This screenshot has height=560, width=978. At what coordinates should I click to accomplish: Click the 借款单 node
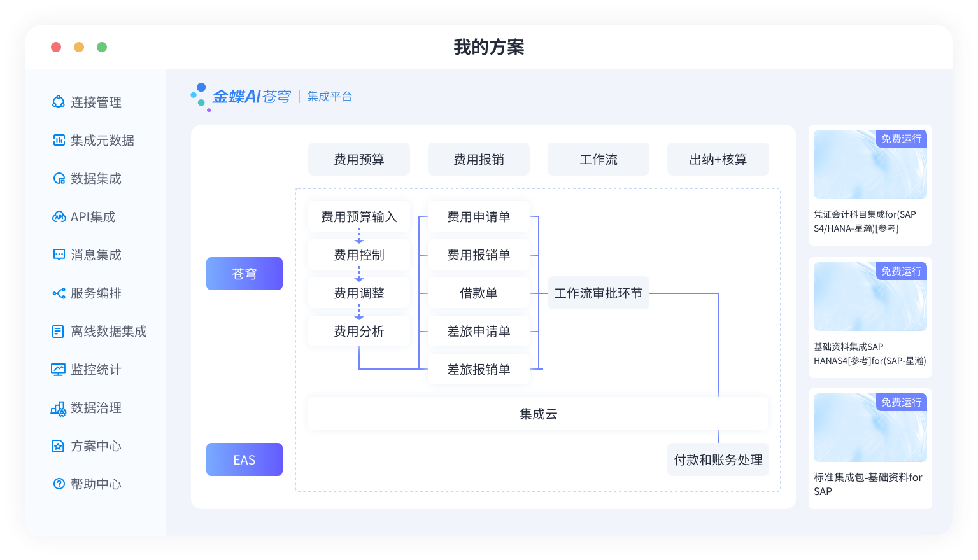coord(479,293)
